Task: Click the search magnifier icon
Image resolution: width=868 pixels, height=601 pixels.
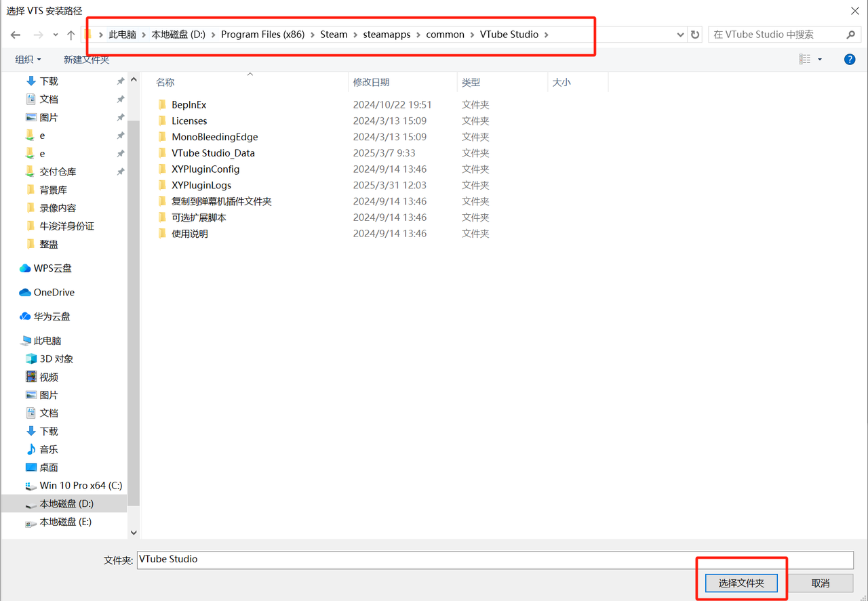Action: click(x=850, y=35)
